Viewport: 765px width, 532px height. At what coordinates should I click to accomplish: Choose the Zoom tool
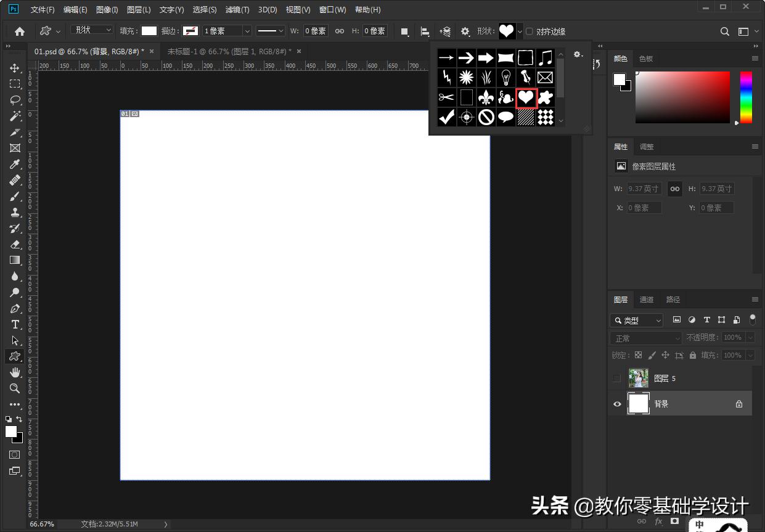pyautogui.click(x=15, y=388)
